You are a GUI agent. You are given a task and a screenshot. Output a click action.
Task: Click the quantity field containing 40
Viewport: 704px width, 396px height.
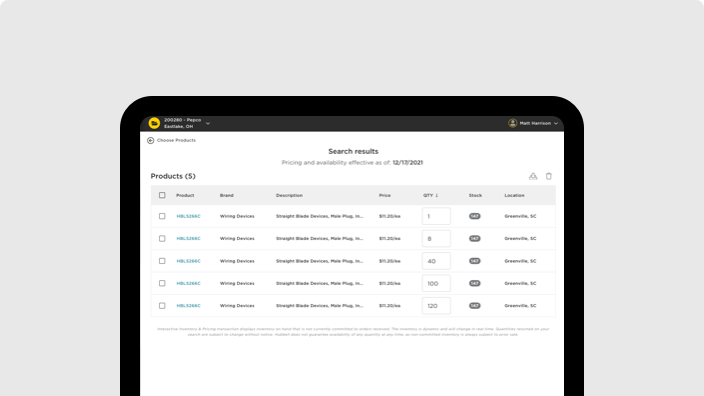point(436,261)
